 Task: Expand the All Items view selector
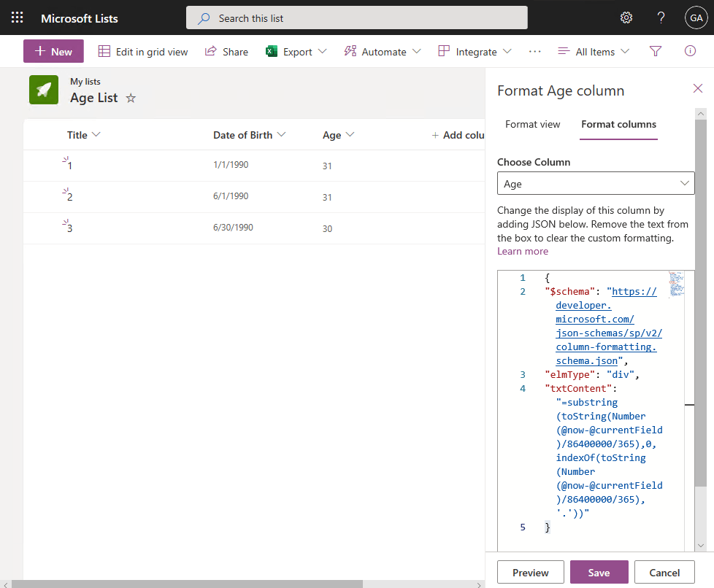pos(594,52)
